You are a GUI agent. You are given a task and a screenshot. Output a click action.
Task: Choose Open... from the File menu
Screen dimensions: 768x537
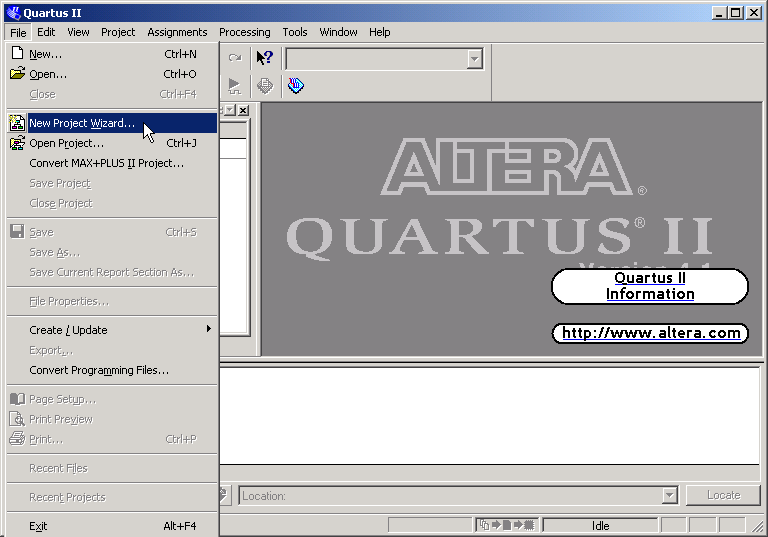[x=112, y=74]
